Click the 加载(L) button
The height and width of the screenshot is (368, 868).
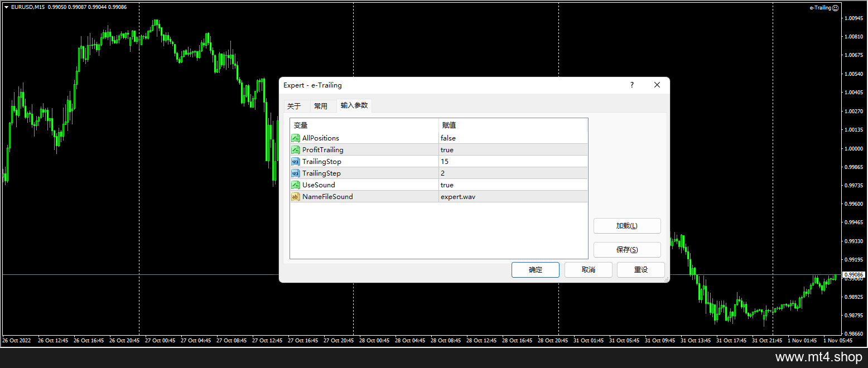pos(627,226)
